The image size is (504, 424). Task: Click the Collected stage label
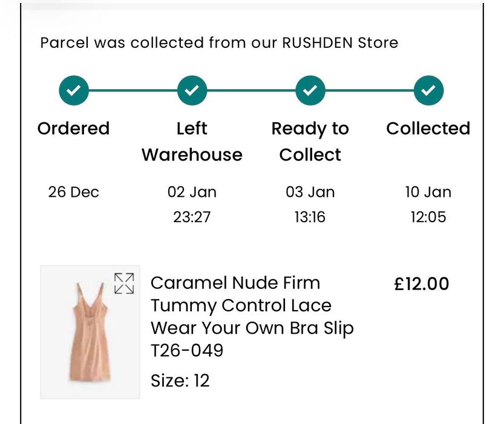(x=428, y=128)
